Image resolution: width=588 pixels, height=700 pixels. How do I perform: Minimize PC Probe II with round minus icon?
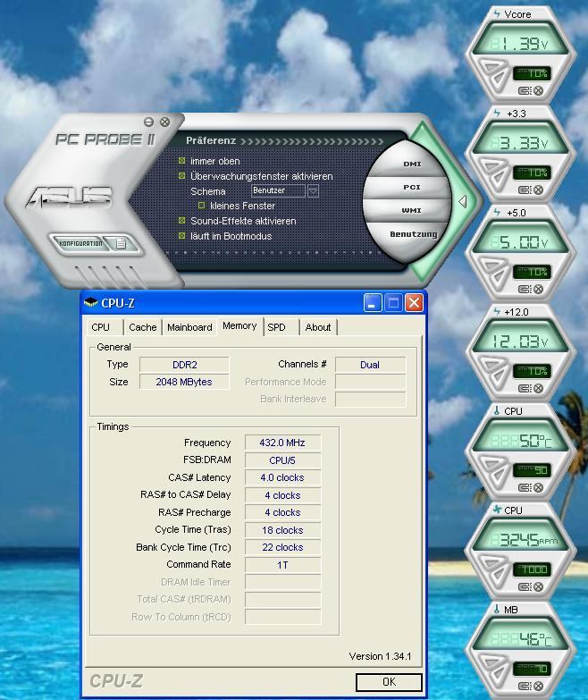(149, 122)
